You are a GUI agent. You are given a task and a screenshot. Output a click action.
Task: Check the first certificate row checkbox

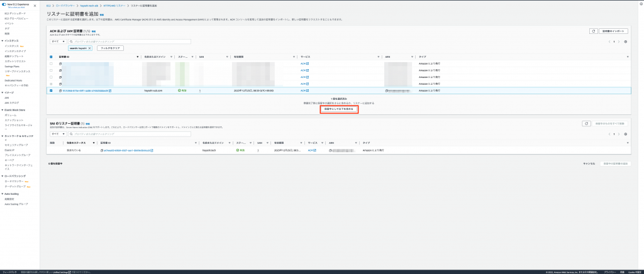tap(52, 63)
